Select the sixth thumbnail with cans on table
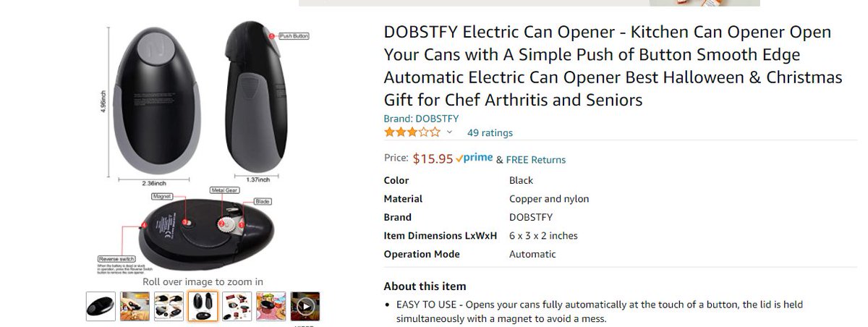Screen dimensions: 868x327 (x=271, y=306)
